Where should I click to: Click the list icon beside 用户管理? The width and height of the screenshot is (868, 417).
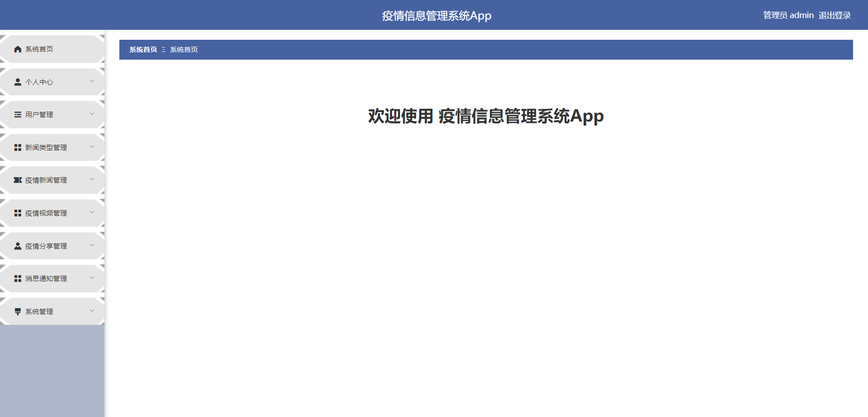click(18, 114)
